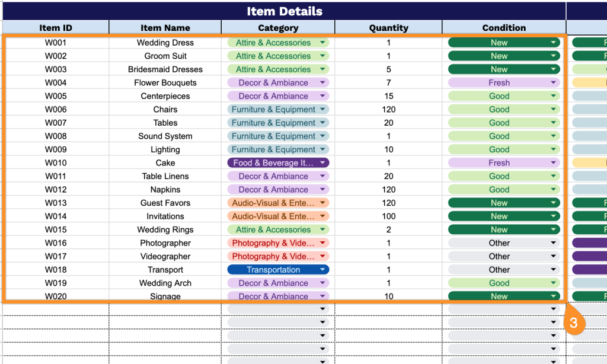Viewport: 607px width, 364px height.
Task: Open empty Condition dropdown below Signage row
Action: pos(553,309)
